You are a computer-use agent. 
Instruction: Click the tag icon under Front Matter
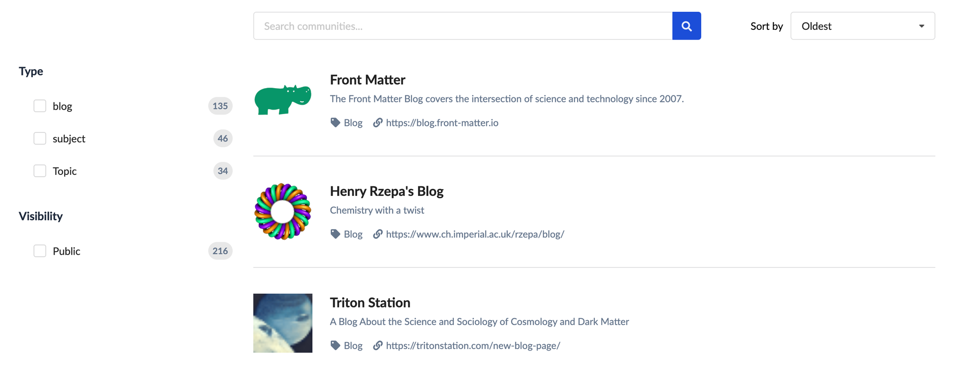[x=335, y=123]
